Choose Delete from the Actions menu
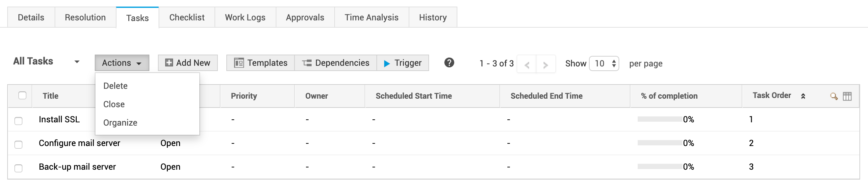The width and height of the screenshot is (868, 196). [x=115, y=86]
